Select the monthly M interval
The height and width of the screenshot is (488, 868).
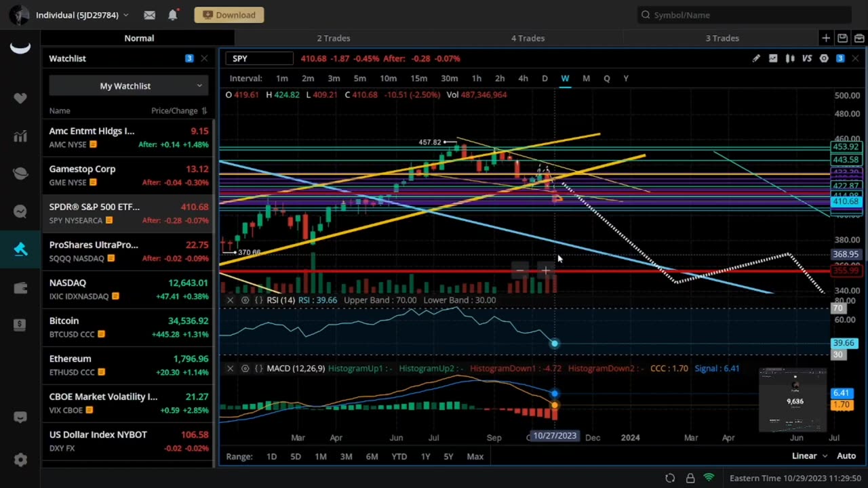click(587, 79)
